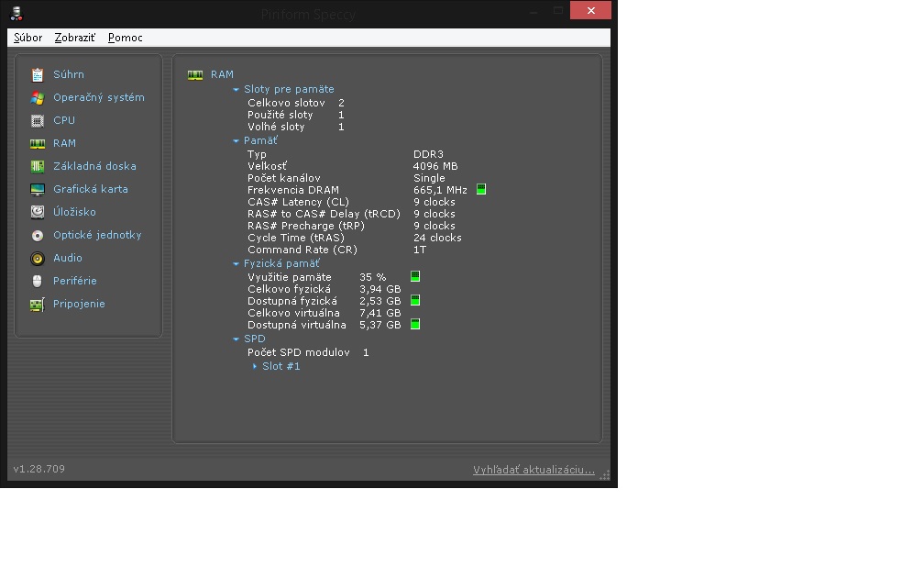The width and height of the screenshot is (924, 578).
Task: Open the Audio section label
Action: point(67,258)
